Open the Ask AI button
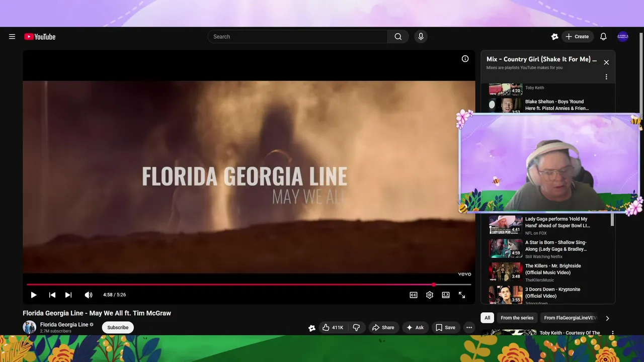Screen dimensions: 644x362 (x=415, y=327)
